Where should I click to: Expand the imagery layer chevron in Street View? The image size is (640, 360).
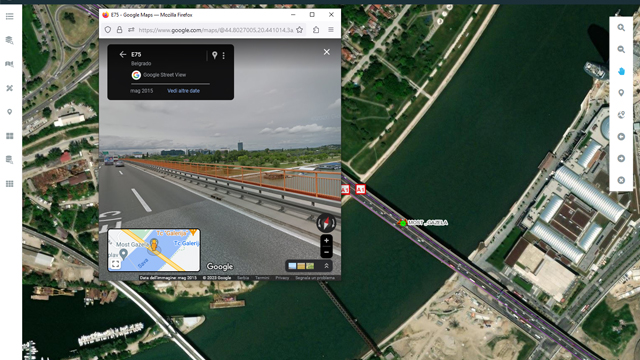[326, 266]
